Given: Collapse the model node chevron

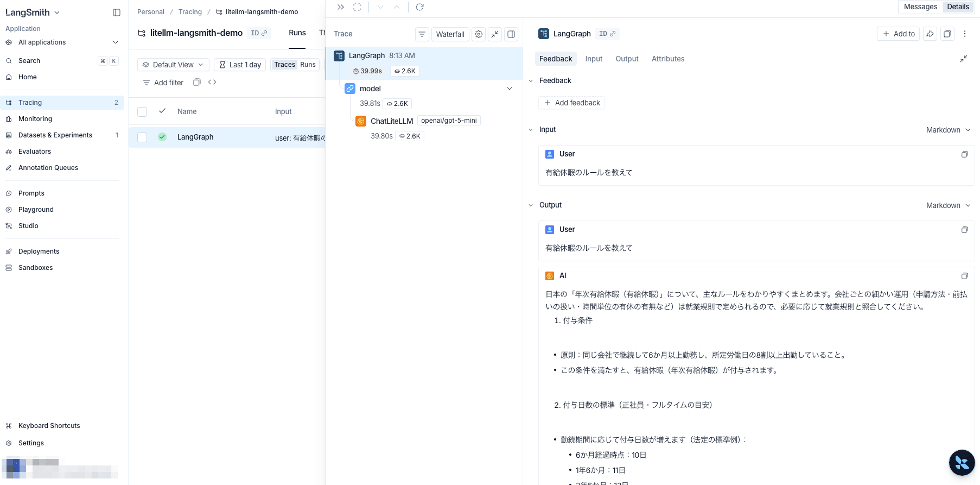Looking at the screenshot, I should click(510, 89).
